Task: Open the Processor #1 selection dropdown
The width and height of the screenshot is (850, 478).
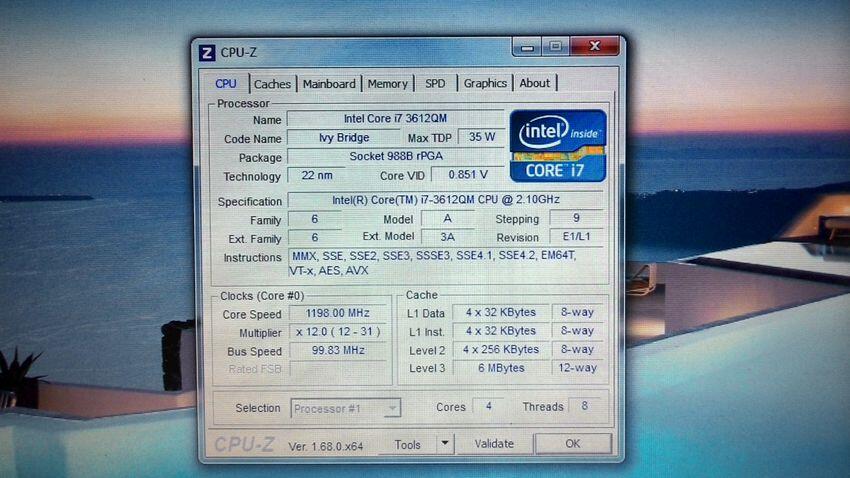Action: (345, 409)
